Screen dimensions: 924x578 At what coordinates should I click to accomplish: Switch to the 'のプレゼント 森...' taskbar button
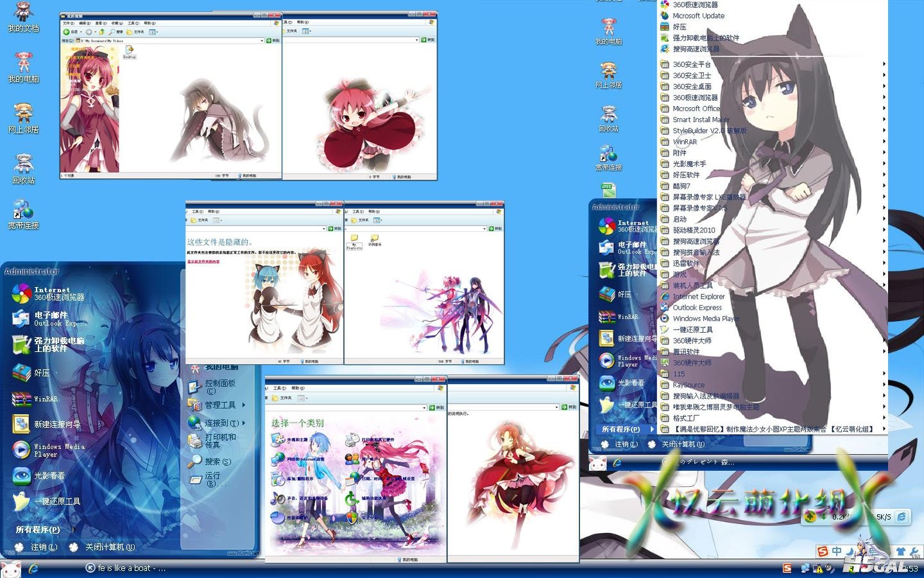pos(699,462)
